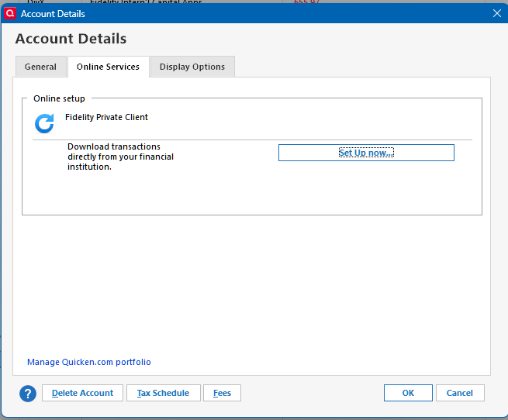508x420 pixels.
Task: Click the Fidelity Private Client text
Action: pyautogui.click(x=106, y=117)
